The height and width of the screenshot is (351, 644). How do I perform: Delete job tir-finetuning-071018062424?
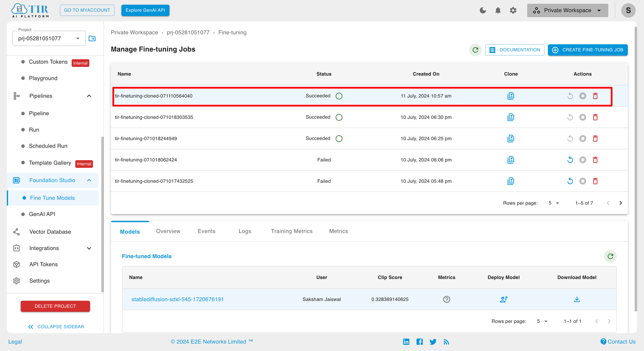595,160
